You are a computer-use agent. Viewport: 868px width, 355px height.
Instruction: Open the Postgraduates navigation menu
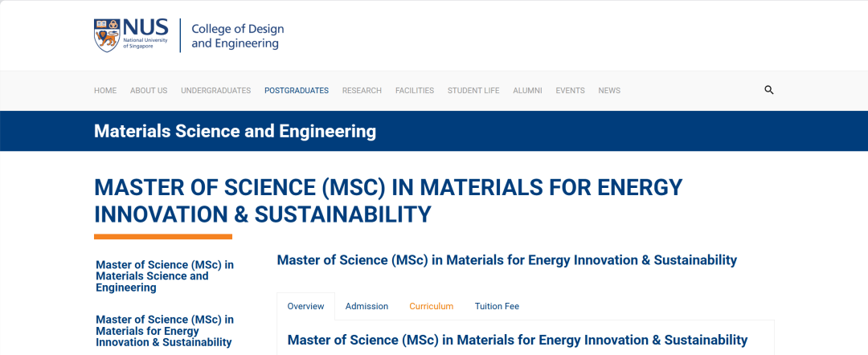(297, 91)
